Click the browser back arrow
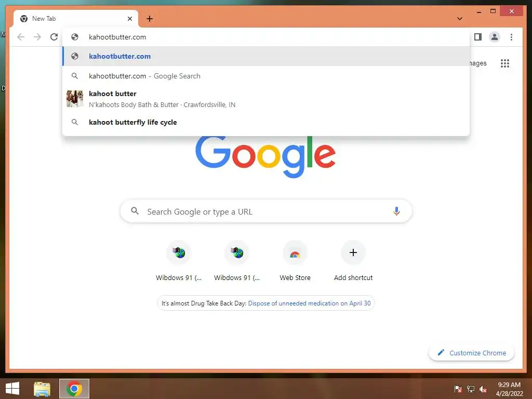 pos(21,37)
